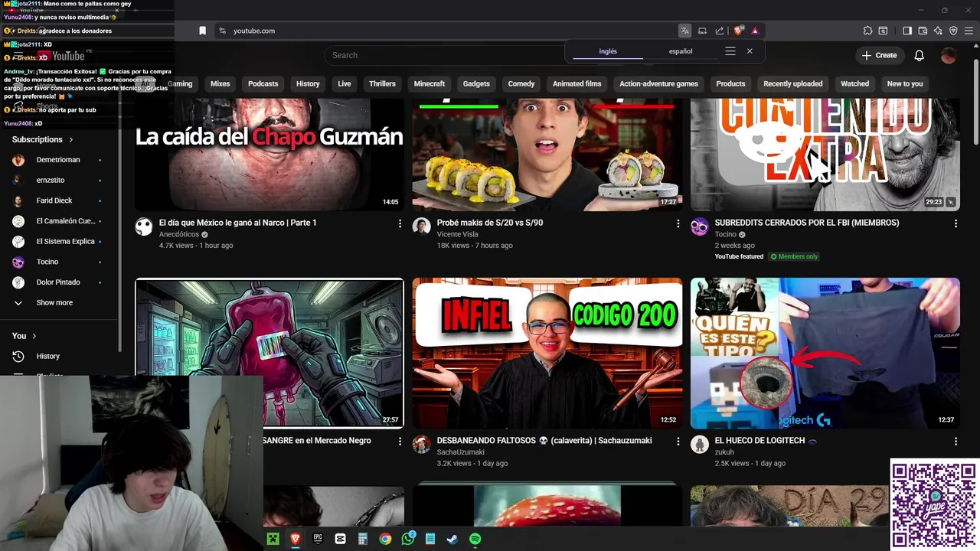Open the YouTube account avatar menu

click(x=949, y=55)
